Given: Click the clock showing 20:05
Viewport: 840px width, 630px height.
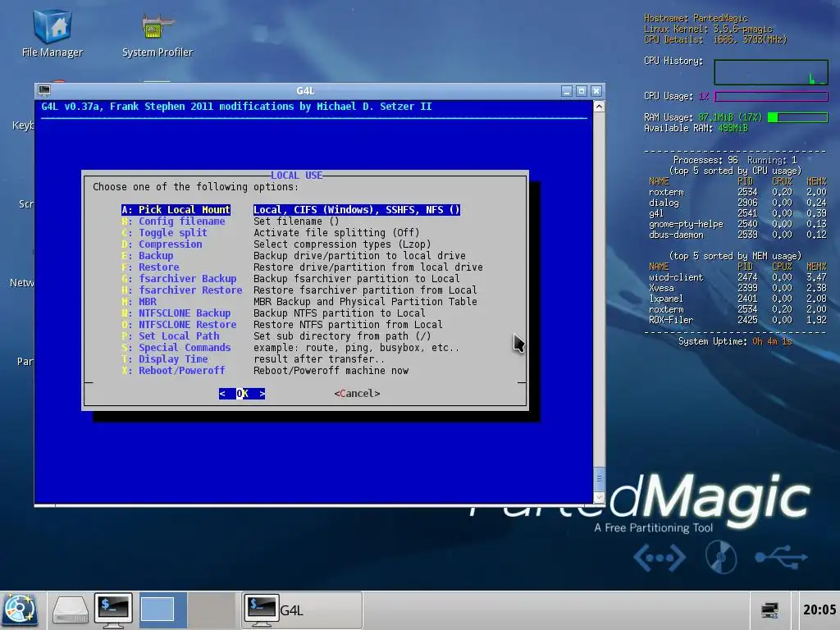Looking at the screenshot, I should (819, 609).
